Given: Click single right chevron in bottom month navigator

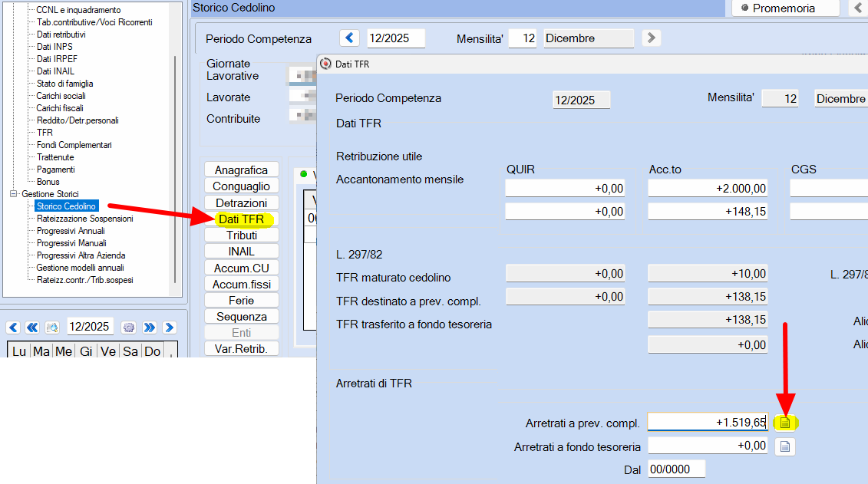Looking at the screenshot, I should [x=170, y=328].
